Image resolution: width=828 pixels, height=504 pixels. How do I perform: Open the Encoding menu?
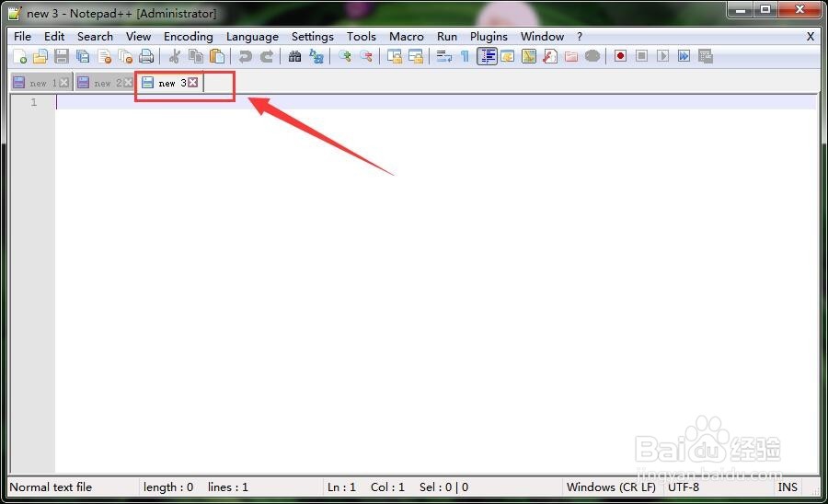tap(188, 37)
